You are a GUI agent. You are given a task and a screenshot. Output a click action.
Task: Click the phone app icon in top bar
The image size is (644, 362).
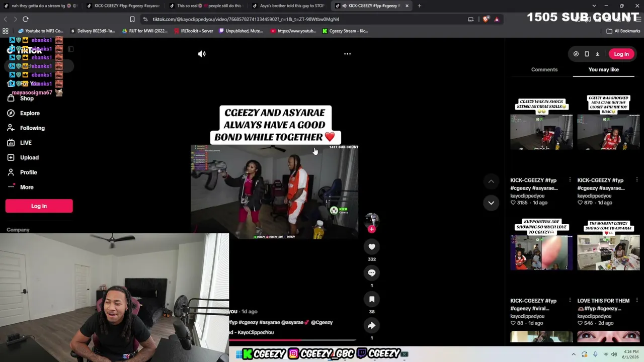coord(587,54)
